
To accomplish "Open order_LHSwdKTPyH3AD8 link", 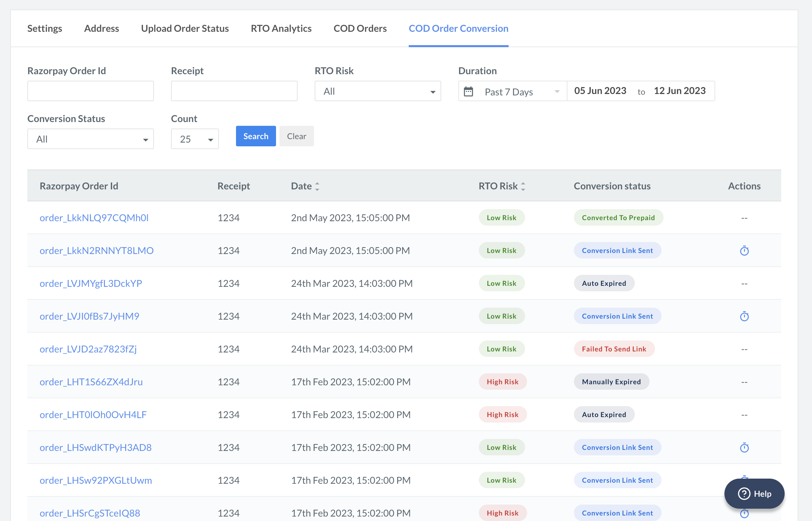I will [x=96, y=447].
